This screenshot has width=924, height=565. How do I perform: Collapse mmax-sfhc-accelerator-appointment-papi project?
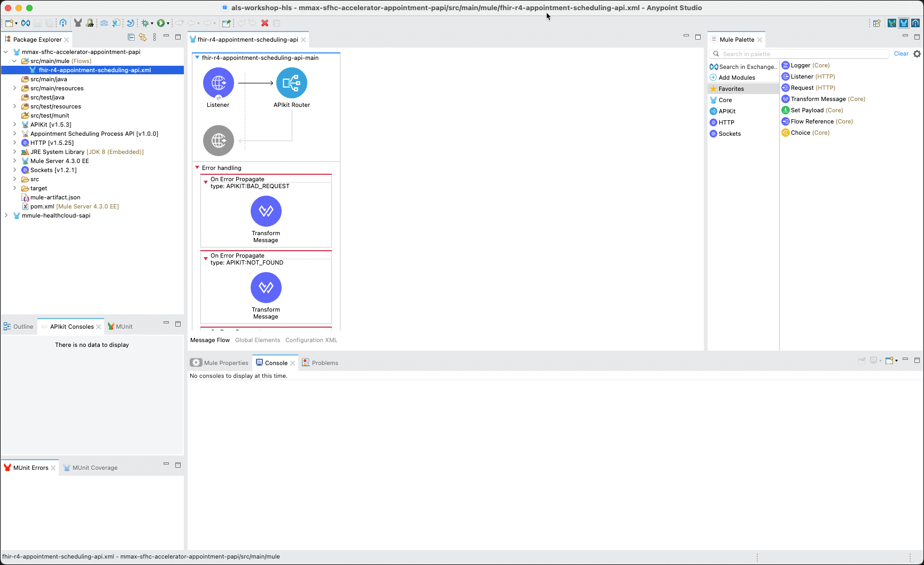[6, 52]
